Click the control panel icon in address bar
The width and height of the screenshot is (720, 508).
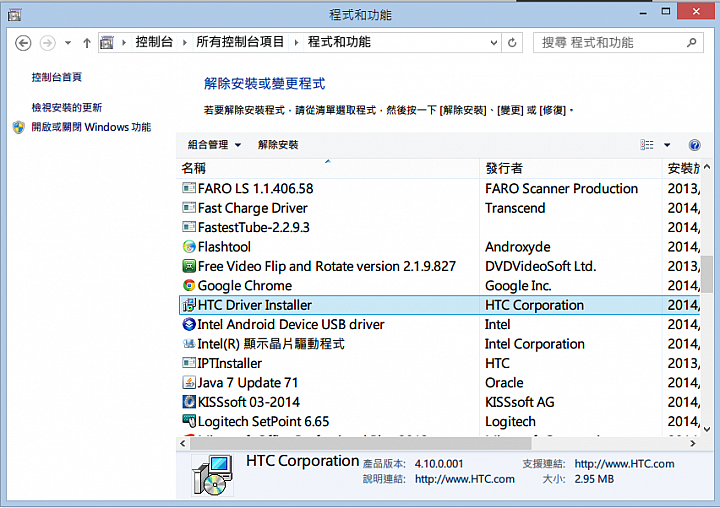coord(107,43)
